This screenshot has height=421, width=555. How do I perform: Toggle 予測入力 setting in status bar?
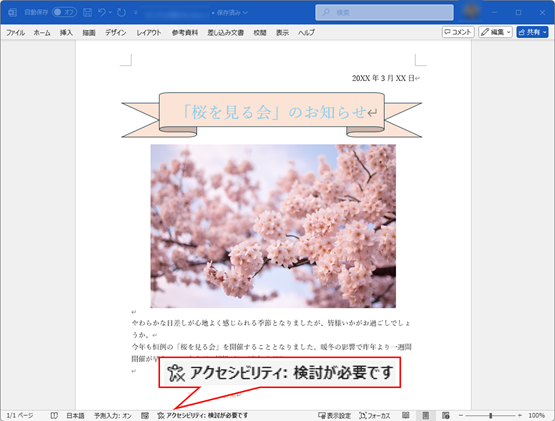pos(113,415)
